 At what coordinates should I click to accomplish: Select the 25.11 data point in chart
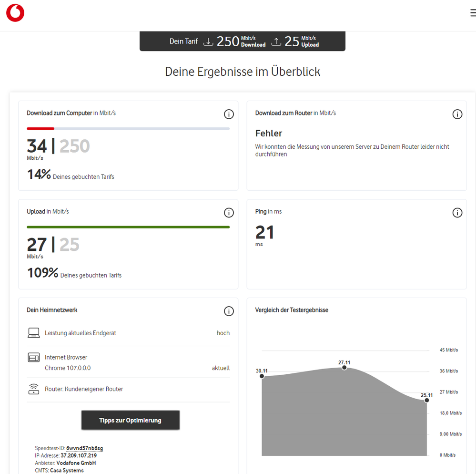(426, 400)
